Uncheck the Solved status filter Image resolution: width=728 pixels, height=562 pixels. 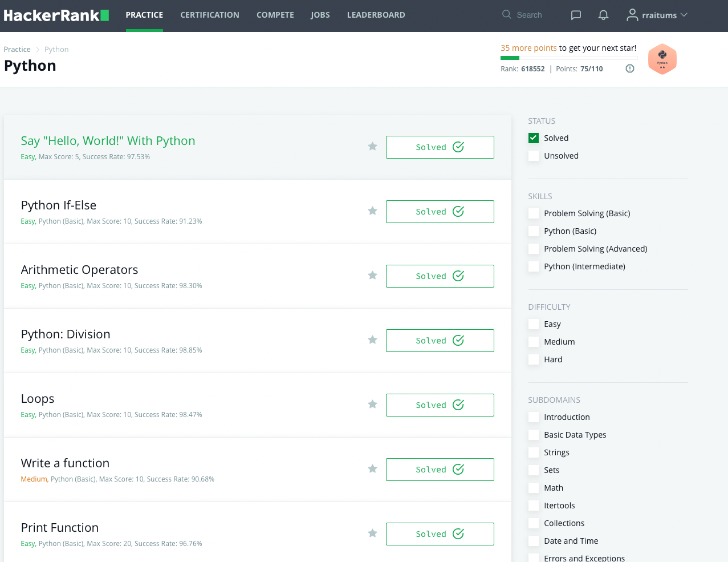tap(534, 138)
